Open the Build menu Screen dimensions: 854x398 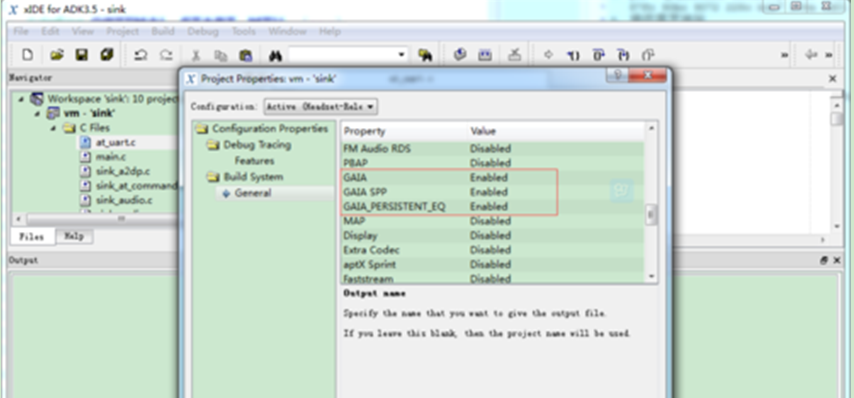pyautogui.click(x=163, y=31)
